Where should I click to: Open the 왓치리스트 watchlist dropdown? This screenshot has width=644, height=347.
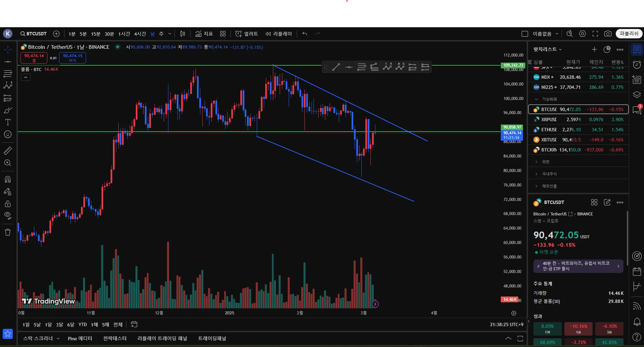tap(548, 49)
